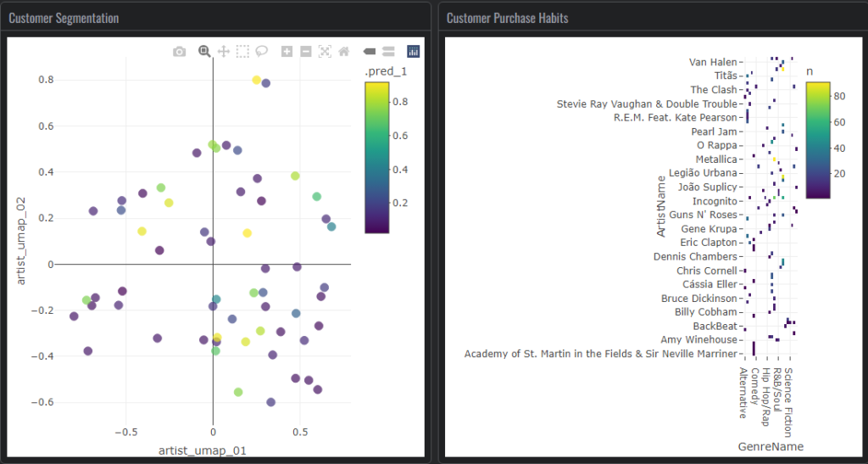Click the ArtistName y-axis title
868x464 pixels.
(660, 206)
